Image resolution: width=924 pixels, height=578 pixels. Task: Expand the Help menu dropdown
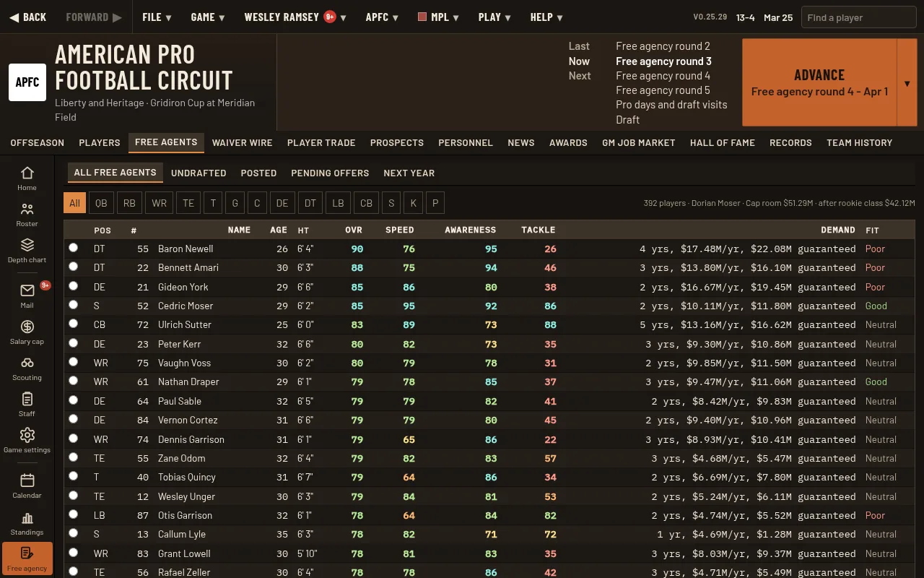547,17
